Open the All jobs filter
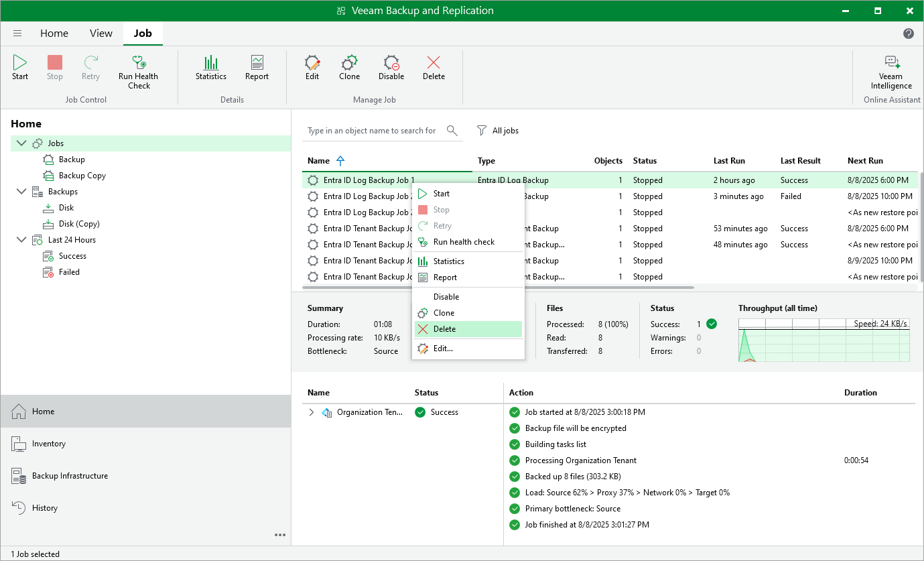This screenshot has width=924, height=561. click(x=498, y=131)
